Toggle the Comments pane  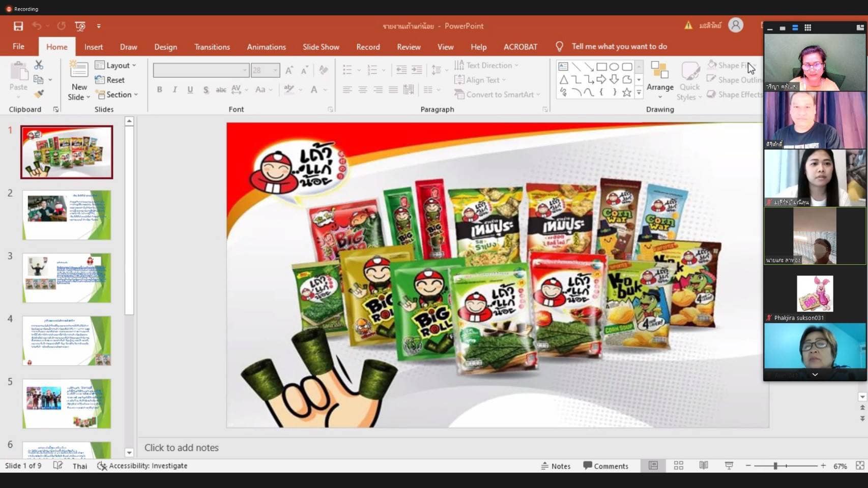coord(605,466)
